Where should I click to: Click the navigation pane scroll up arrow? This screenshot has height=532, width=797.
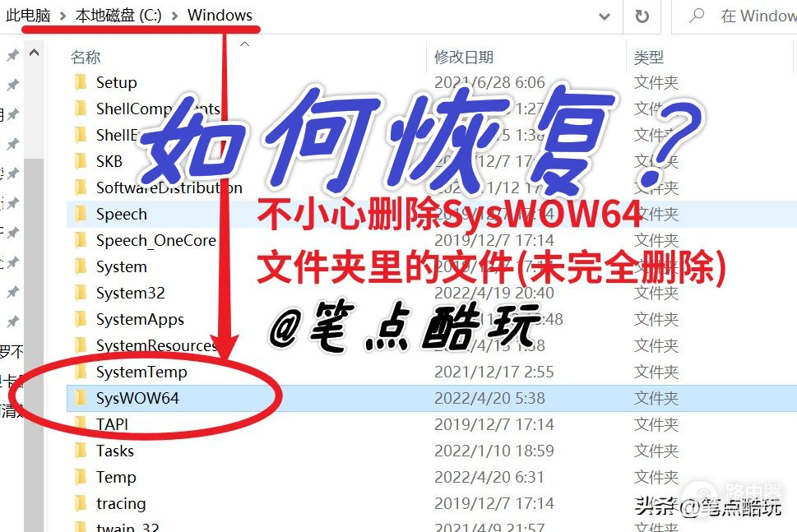[35, 54]
